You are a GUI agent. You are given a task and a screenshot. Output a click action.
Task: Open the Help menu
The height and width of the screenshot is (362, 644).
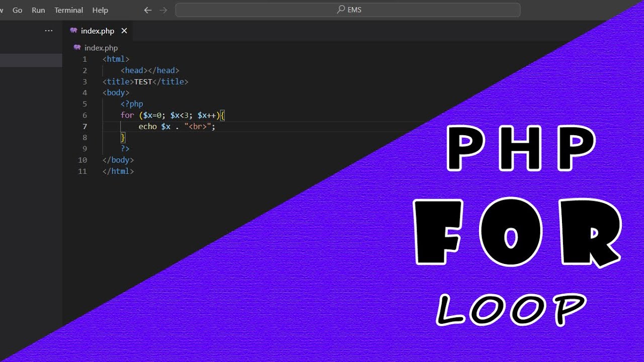[x=100, y=10]
